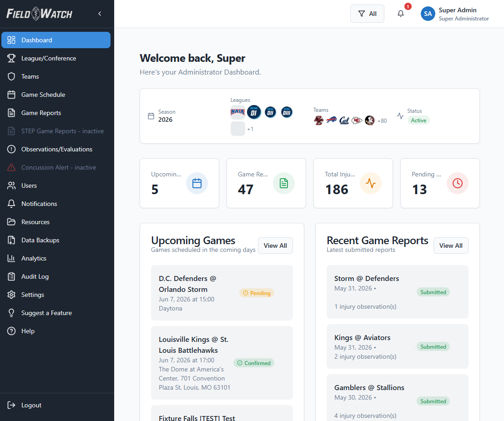Click the Observations/Evaluations alert circle icon
This screenshot has width=504, height=421.
point(11,149)
